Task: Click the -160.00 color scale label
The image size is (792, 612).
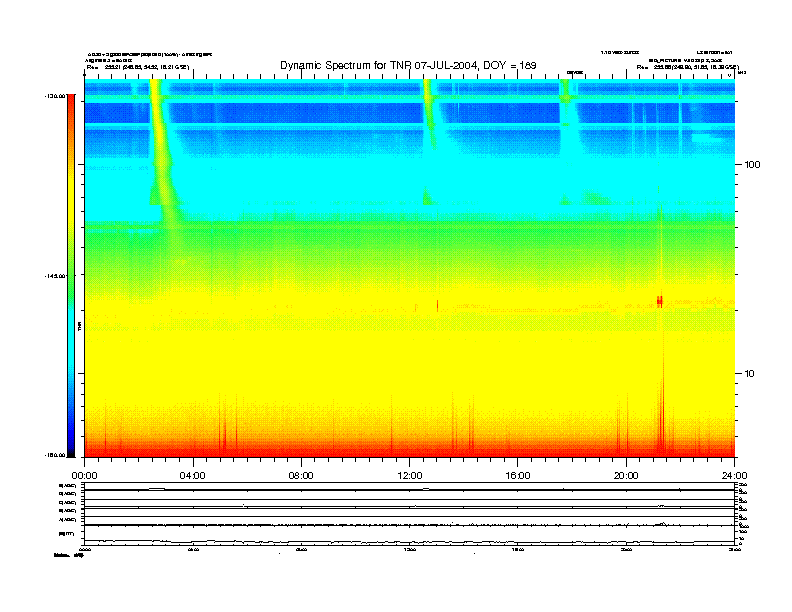Action: click(56, 455)
